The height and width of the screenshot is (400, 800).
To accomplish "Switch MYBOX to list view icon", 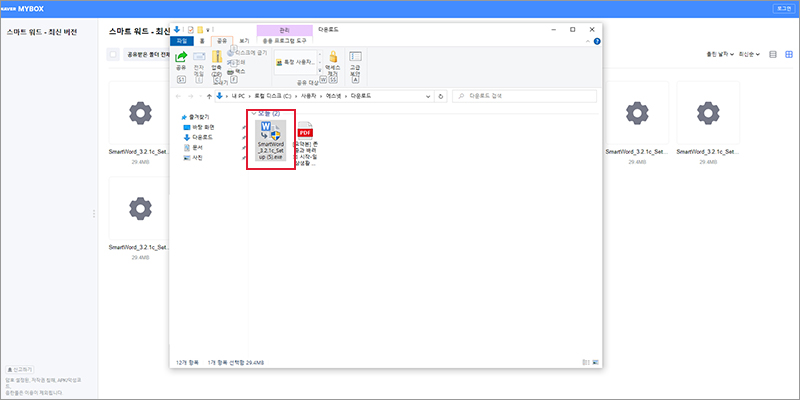I will 773,54.
